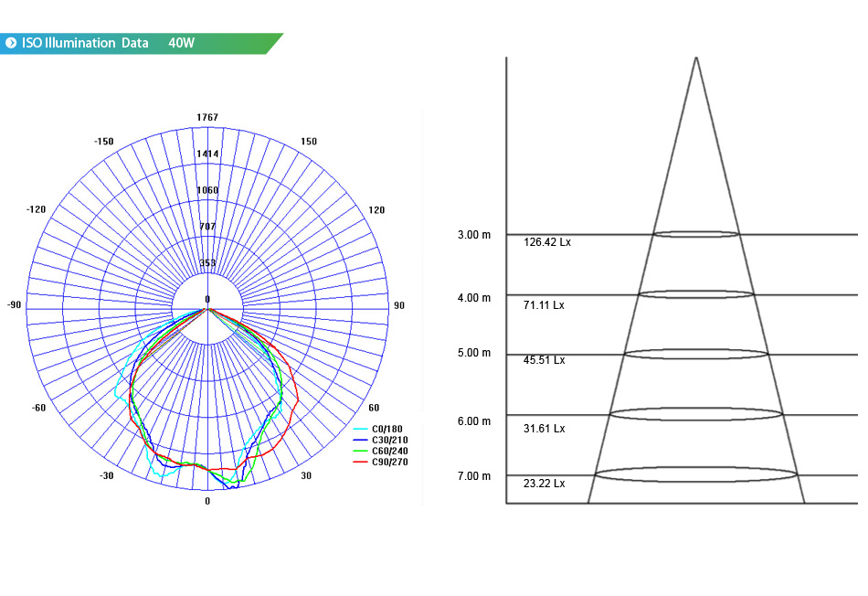Click the 126.42 Lx illuminance value
This screenshot has height=596, width=868.
pos(547,242)
